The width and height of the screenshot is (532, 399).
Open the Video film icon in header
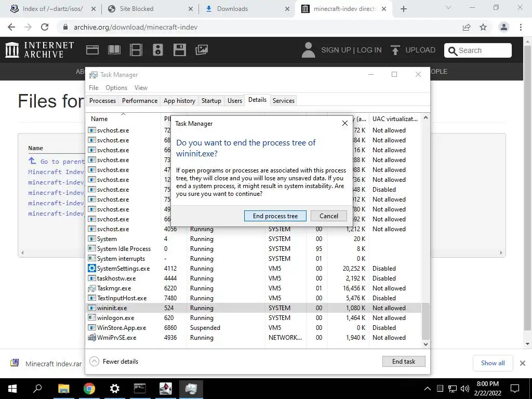point(136,50)
